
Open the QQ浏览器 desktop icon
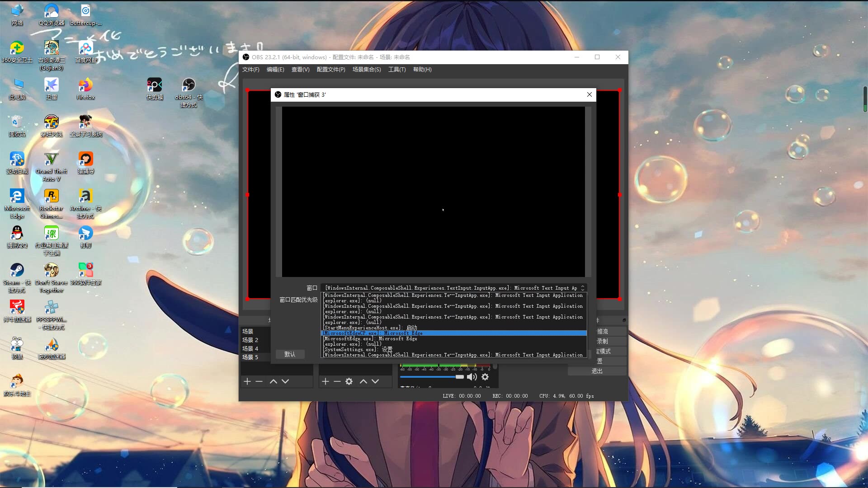tap(52, 15)
